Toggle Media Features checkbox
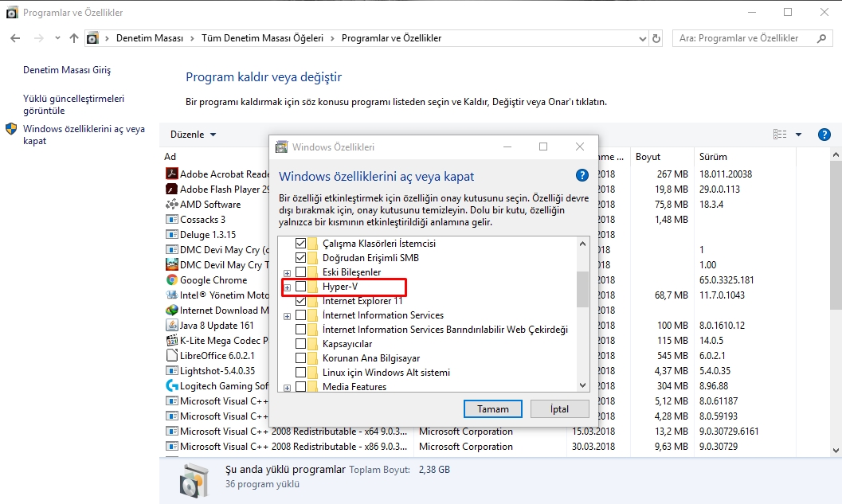The height and width of the screenshot is (504, 842). (x=301, y=386)
